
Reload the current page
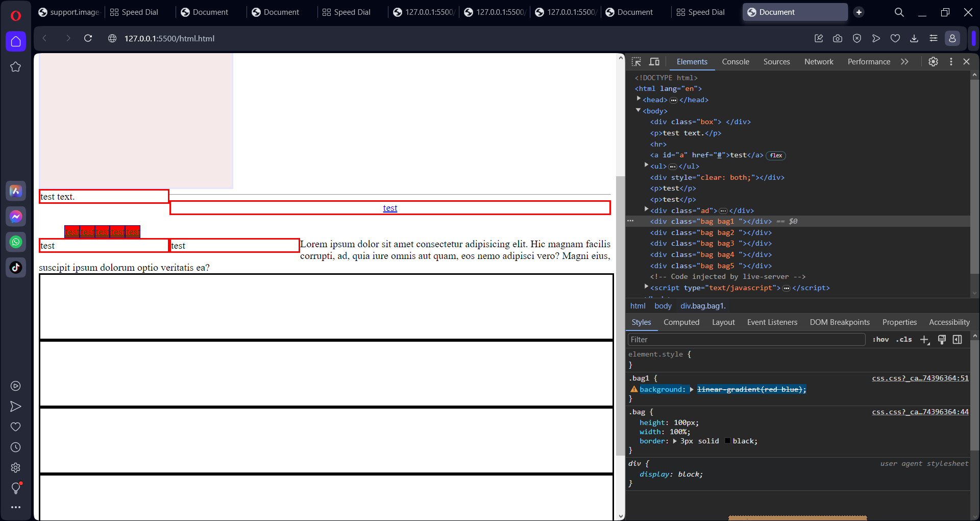coord(88,38)
